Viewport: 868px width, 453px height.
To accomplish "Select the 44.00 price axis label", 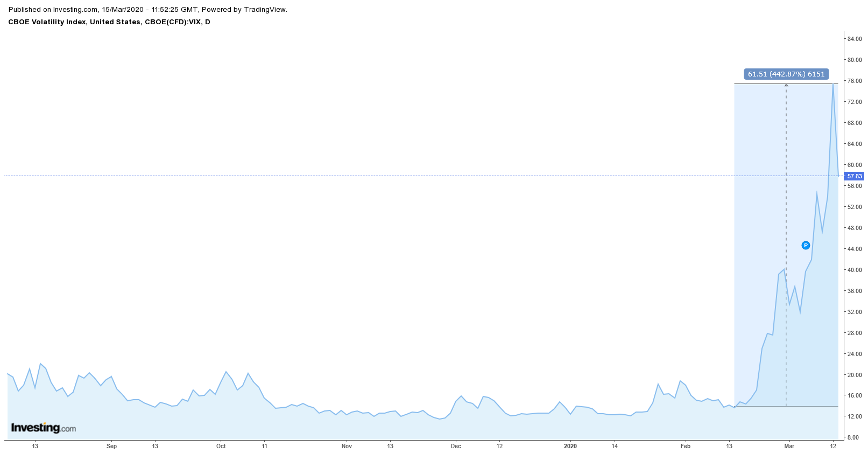I will pyautogui.click(x=855, y=249).
